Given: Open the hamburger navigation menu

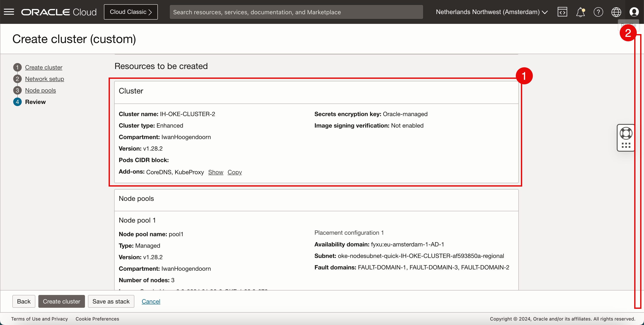Looking at the screenshot, I should click(9, 12).
